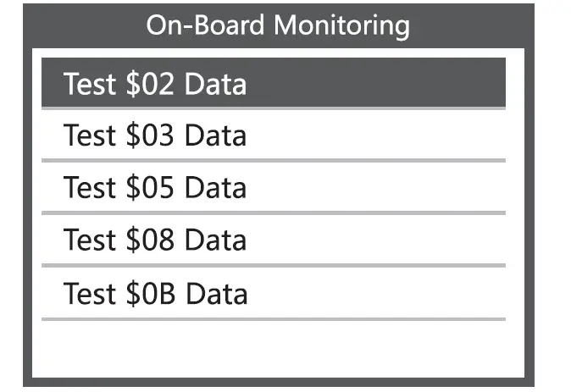Choose Test $05 Data from the list
Viewport: 582px width, 392px height.
coord(273,187)
